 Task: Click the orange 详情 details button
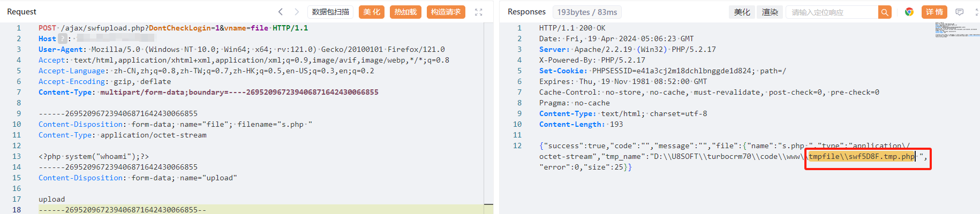click(x=934, y=12)
